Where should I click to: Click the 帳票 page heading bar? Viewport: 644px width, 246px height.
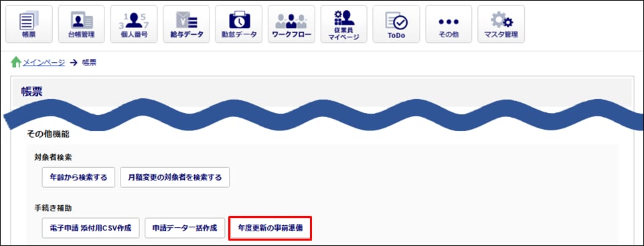coord(322,92)
